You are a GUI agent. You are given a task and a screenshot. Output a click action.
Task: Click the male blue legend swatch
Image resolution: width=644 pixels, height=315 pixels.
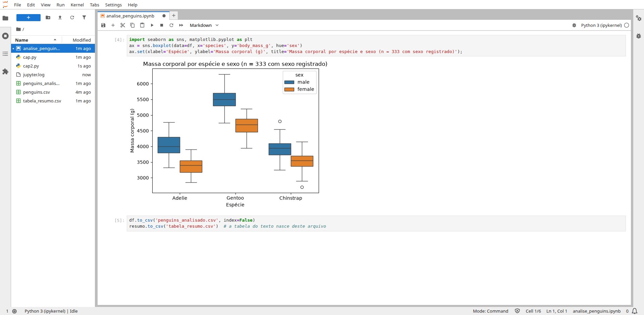point(289,82)
